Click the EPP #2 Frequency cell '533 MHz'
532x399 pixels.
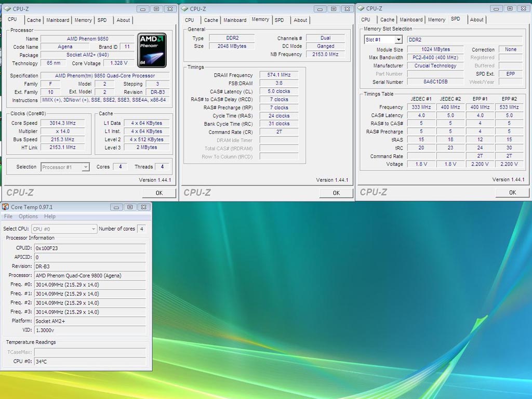pyautogui.click(x=509, y=107)
